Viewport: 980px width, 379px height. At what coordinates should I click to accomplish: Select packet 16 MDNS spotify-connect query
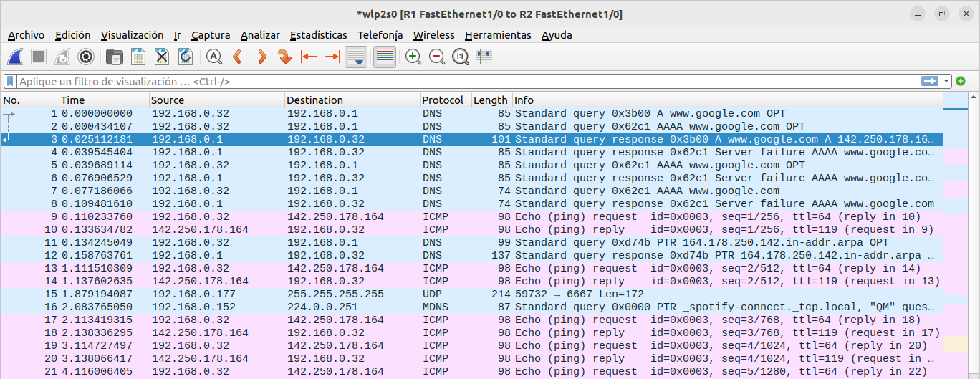pos(472,307)
